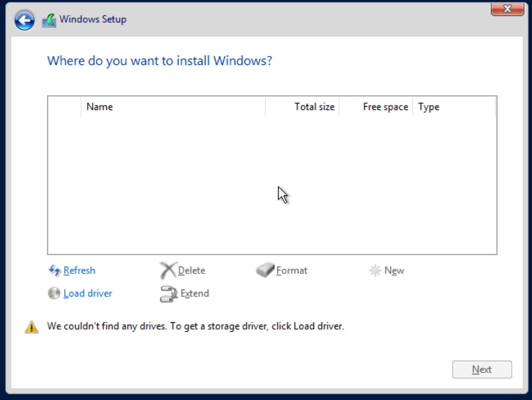
Task: Click the warning triangle icon
Action: 31,327
